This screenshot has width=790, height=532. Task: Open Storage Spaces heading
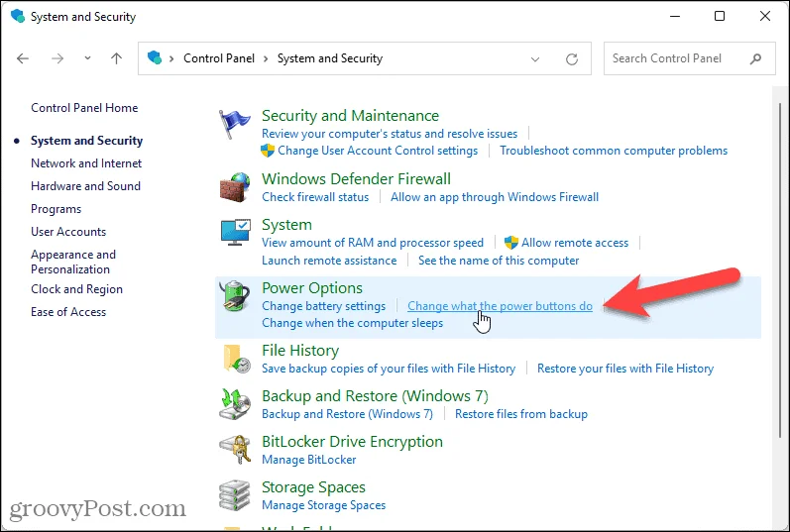coord(313,487)
